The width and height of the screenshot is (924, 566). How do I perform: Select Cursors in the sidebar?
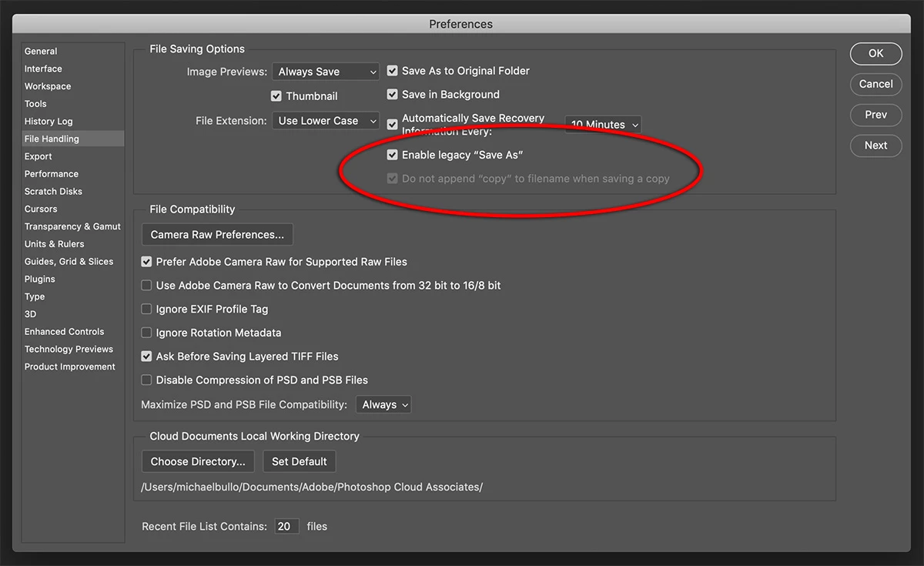tap(41, 209)
